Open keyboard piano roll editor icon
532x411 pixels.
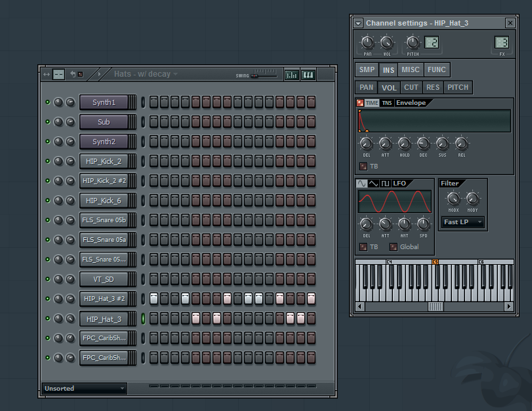(308, 75)
